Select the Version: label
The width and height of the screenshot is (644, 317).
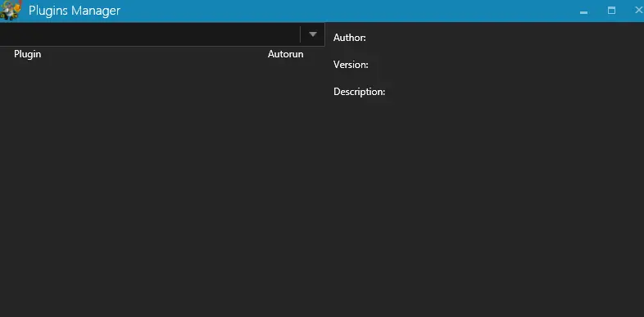point(351,65)
